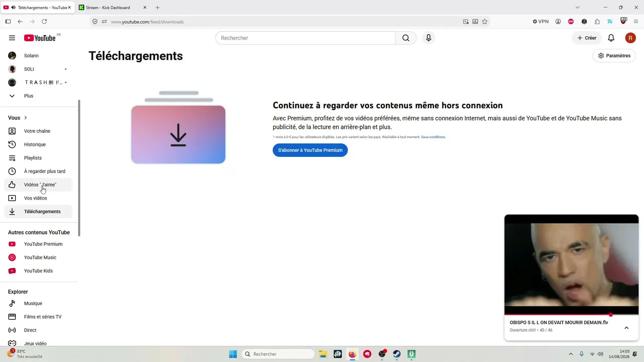Toggle the VPN indicator in toolbar

click(541, 22)
